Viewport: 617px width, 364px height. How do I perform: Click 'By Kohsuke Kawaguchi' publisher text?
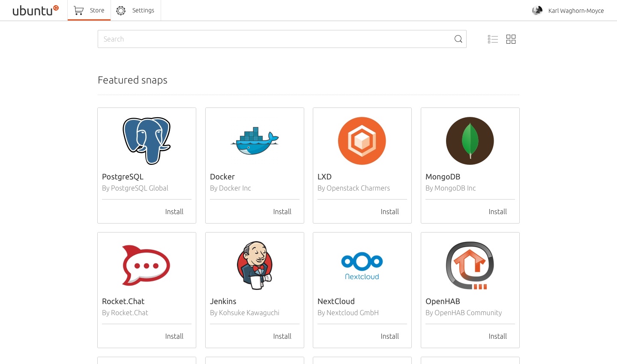(245, 313)
